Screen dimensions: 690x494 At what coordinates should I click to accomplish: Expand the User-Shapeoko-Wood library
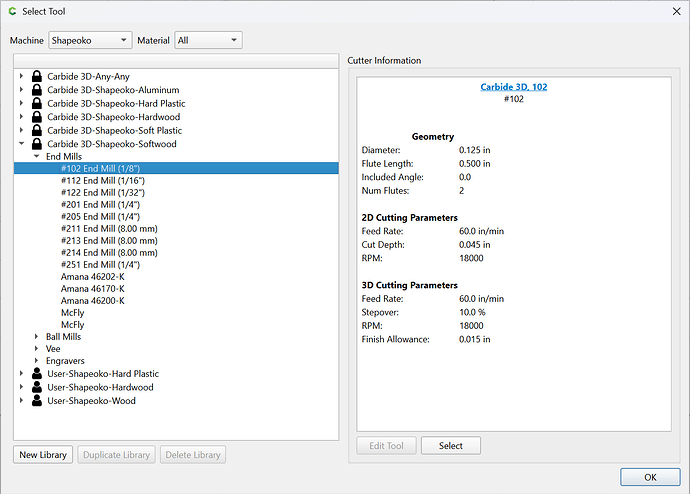pyautogui.click(x=21, y=401)
